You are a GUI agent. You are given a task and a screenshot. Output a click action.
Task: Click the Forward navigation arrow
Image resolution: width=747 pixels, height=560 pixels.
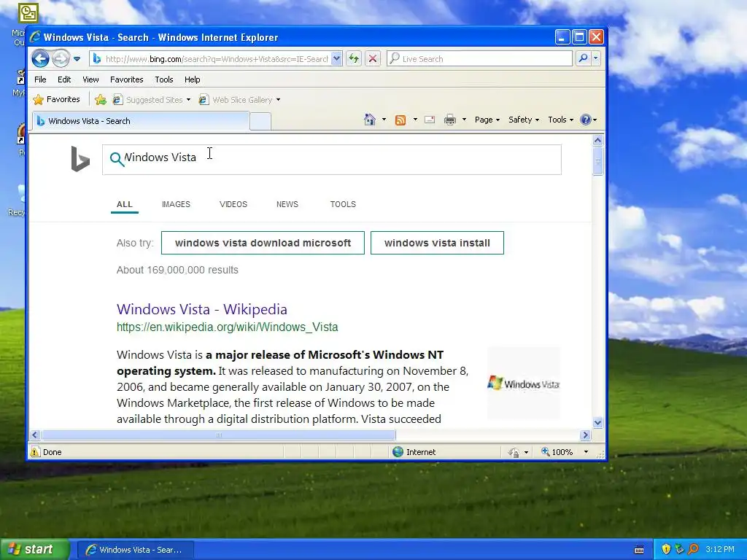[61, 59]
